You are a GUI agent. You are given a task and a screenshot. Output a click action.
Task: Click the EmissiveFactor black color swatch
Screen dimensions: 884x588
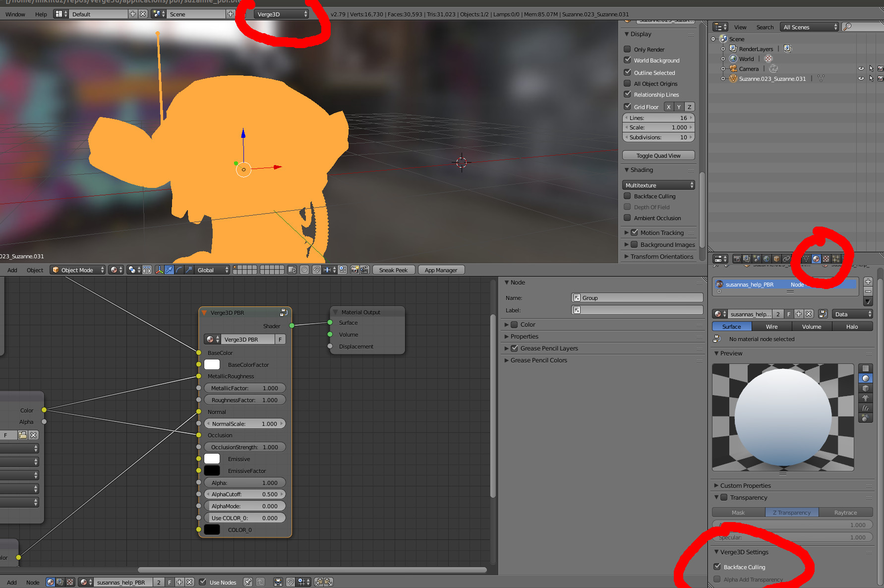pos(212,470)
